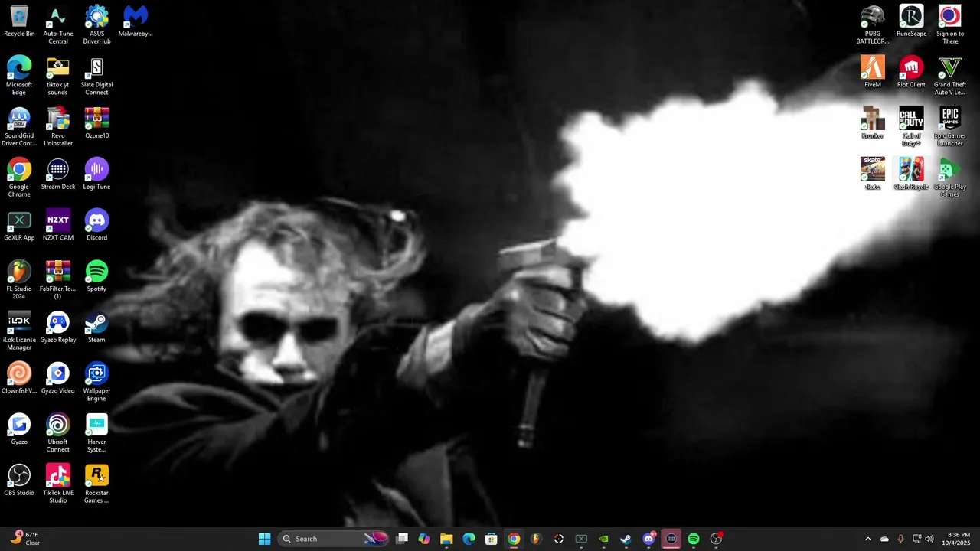Click the Microsoft Edge desktop icon
This screenshot has width=980, height=551.
(x=19, y=76)
